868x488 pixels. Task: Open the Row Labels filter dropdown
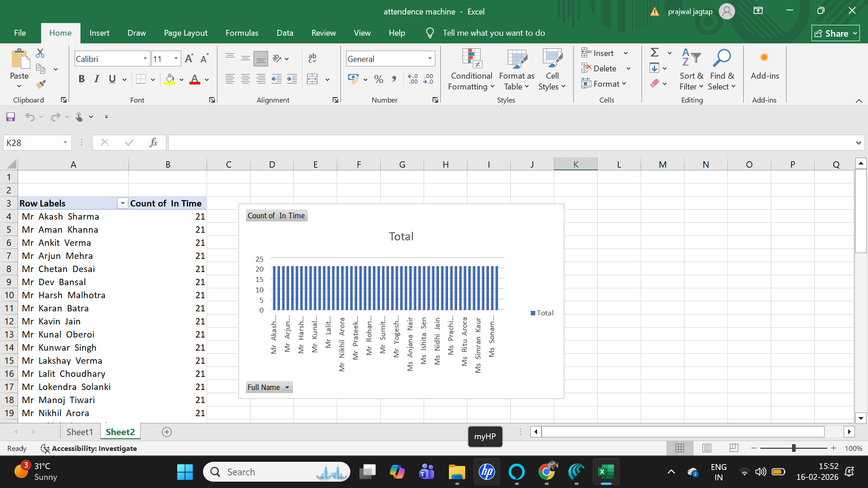[x=122, y=203]
